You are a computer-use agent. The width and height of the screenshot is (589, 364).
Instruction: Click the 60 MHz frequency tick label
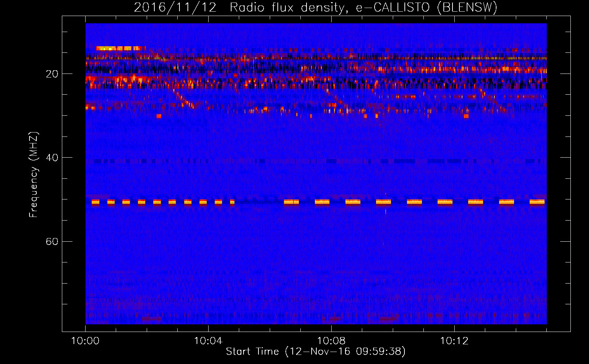[52, 241]
